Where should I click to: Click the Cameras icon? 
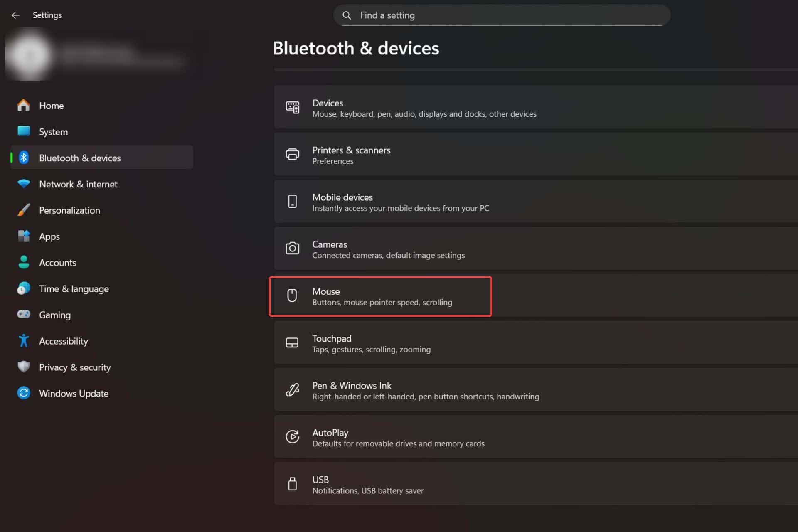(293, 249)
